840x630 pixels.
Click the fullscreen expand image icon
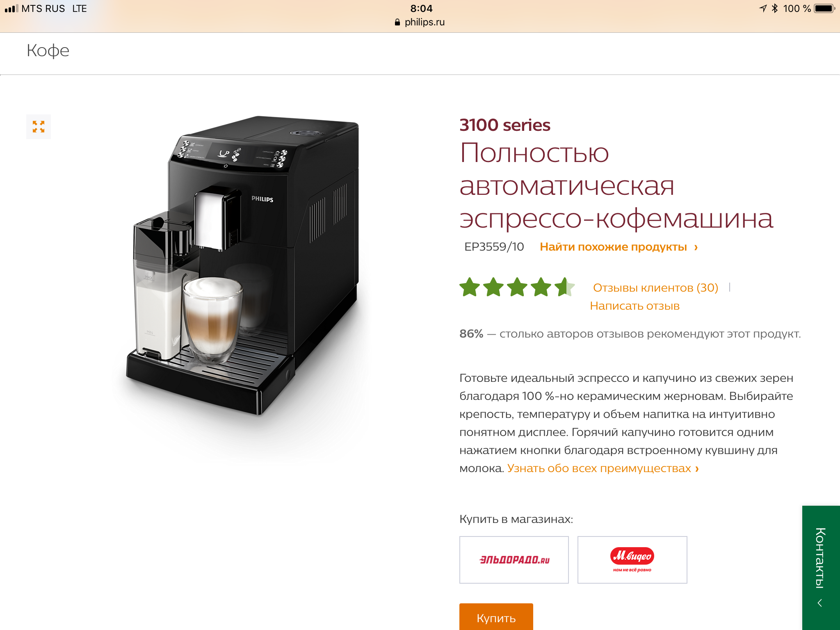point(39,127)
